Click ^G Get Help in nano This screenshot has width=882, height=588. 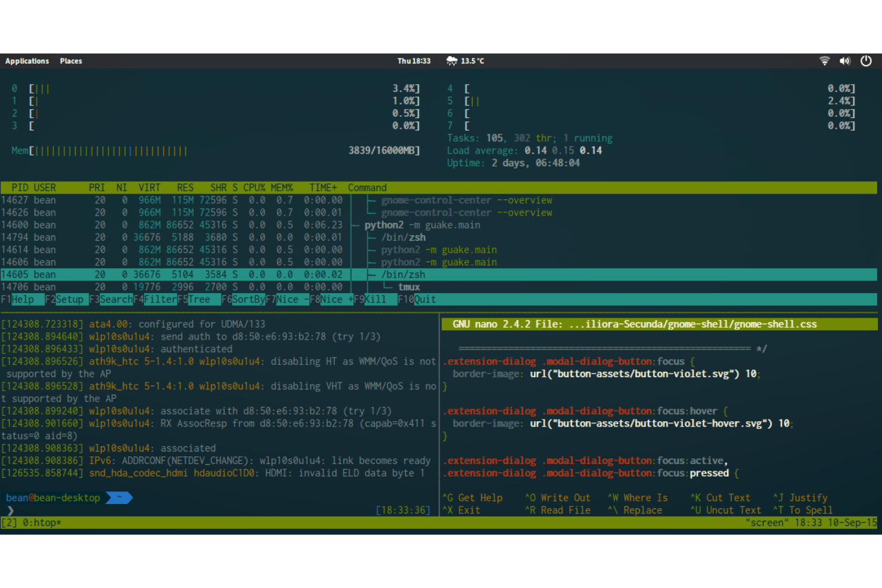pos(472,498)
